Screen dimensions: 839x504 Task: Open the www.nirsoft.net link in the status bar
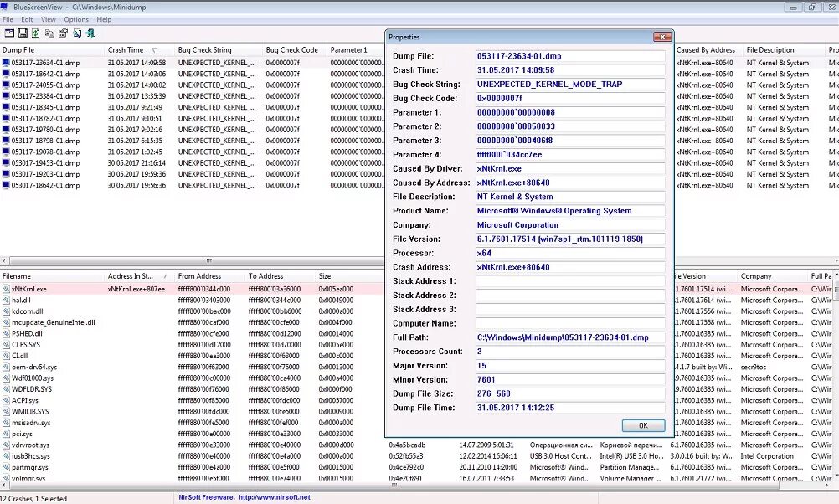pyautogui.click(x=275, y=497)
